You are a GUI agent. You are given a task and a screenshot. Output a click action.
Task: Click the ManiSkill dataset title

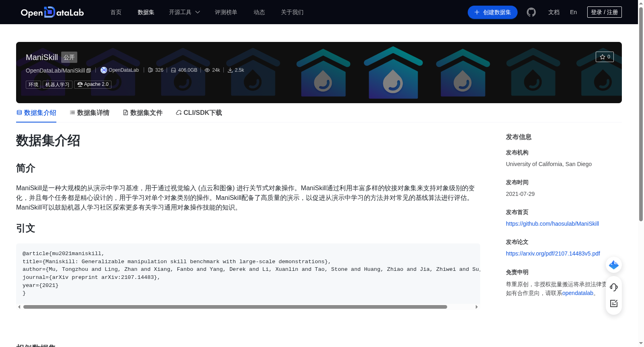coord(42,57)
